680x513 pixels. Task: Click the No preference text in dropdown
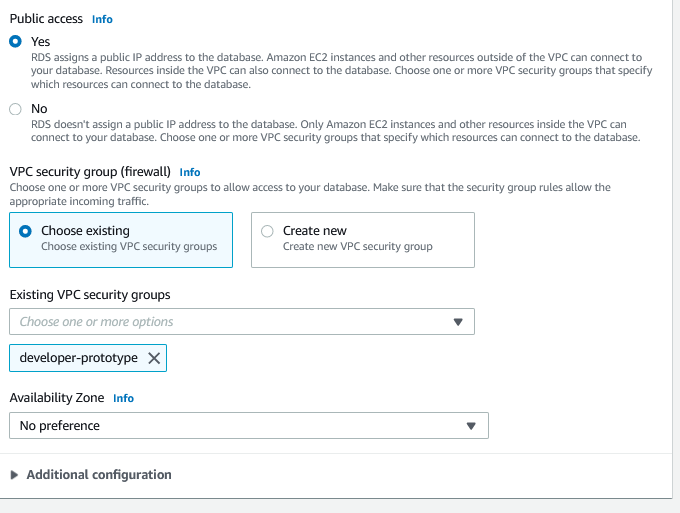tap(60, 426)
